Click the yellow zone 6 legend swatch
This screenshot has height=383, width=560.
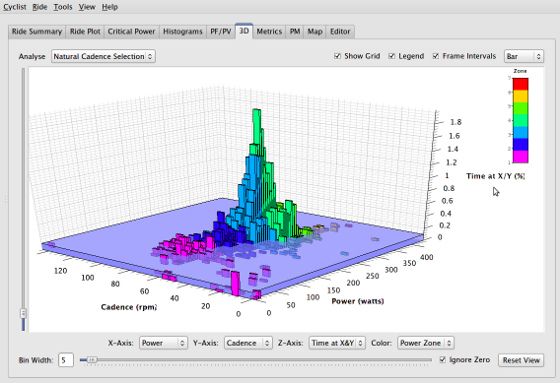coord(520,96)
